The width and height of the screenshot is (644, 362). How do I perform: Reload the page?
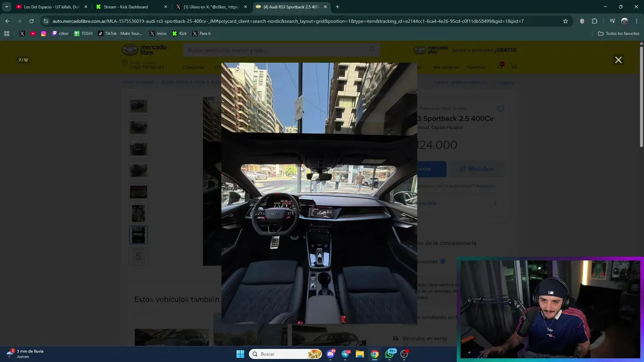pyautogui.click(x=31, y=21)
